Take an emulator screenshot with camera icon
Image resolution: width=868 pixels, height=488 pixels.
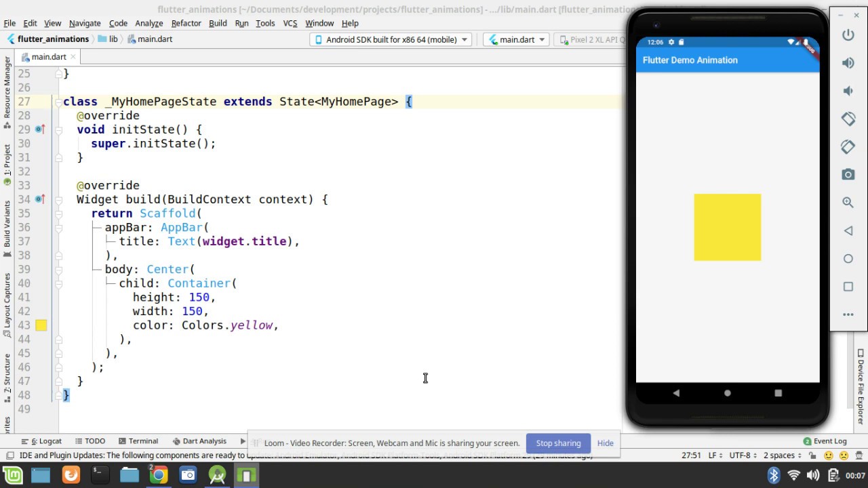click(848, 175)
